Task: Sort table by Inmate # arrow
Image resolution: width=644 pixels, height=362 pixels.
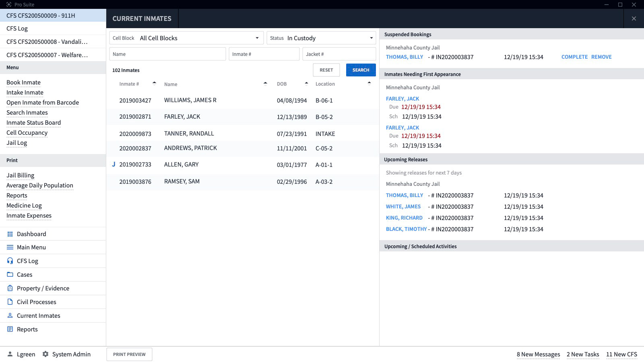Action: point(154,83)
